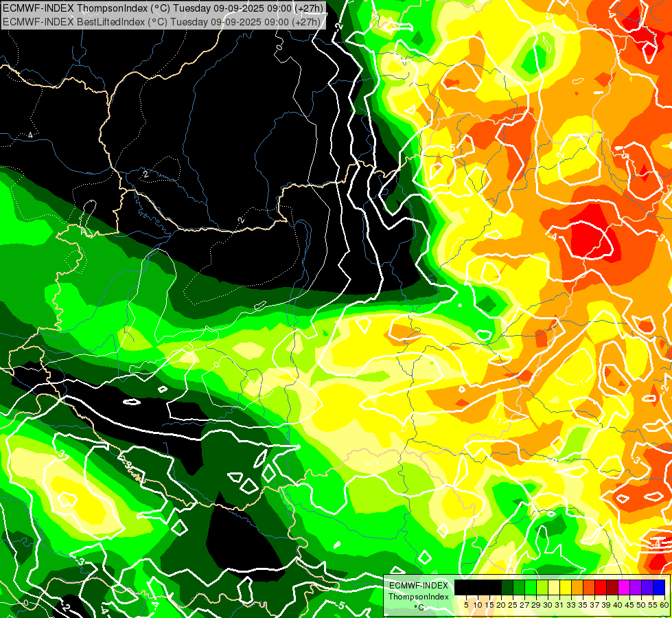Click the bright green 27–29 legend swatch
Screen dimensions: 672x618
[531, 587]
